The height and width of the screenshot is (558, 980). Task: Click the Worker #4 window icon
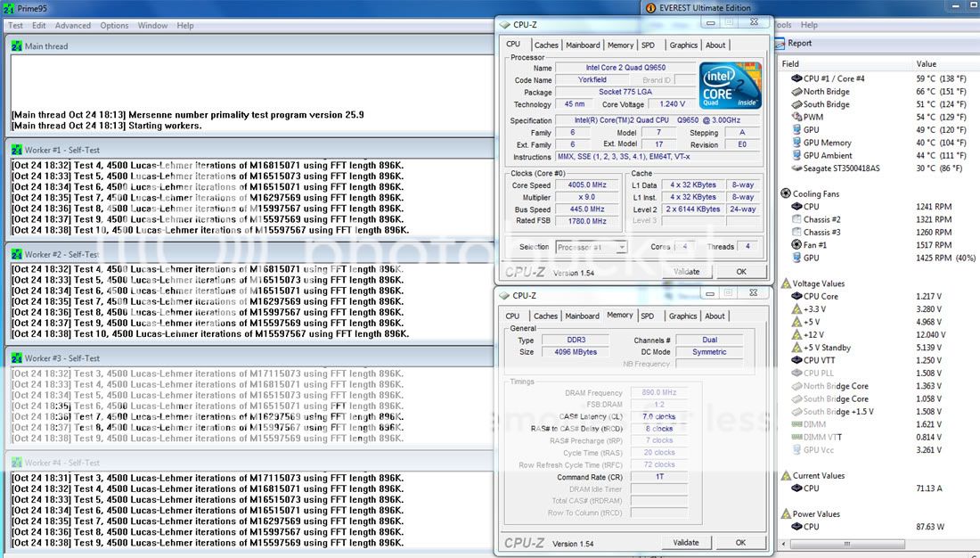pyautogui.click(x=17, y=463)
